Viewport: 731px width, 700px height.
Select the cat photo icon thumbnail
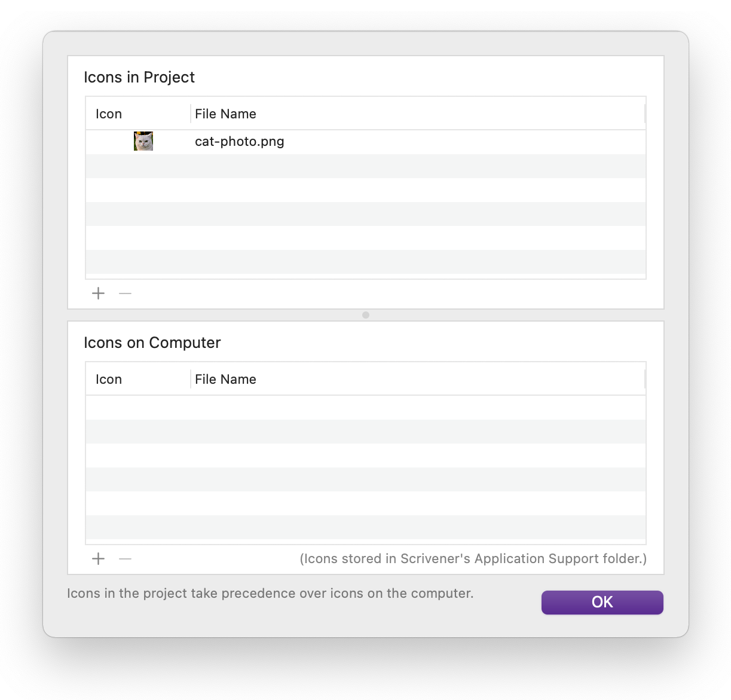[143, 142]
